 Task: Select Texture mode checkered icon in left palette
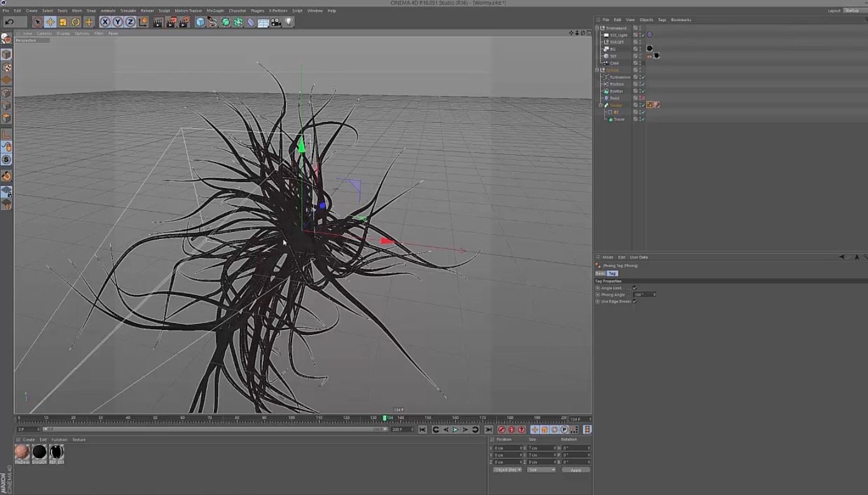click(x=6, y=67)
